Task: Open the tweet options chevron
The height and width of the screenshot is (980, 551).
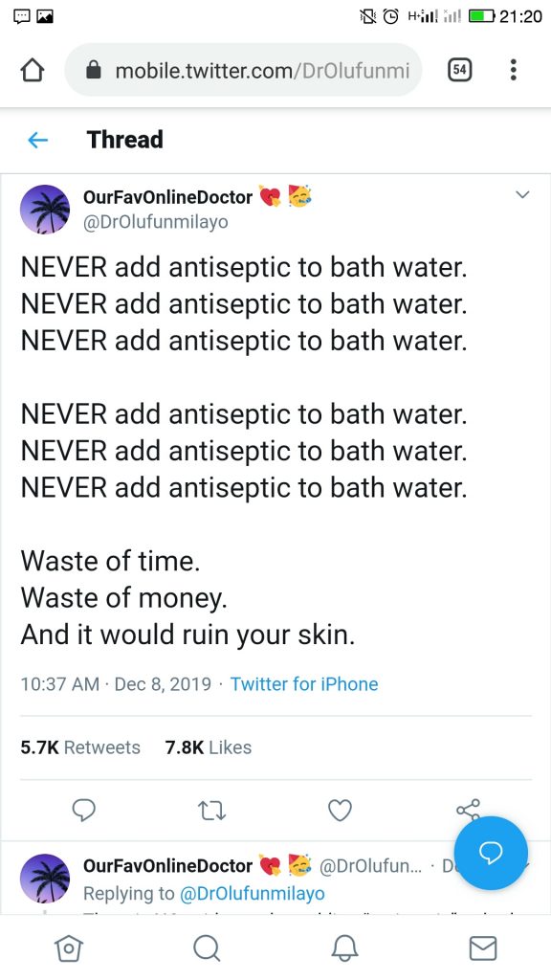Action: click(x=522, y=194)
